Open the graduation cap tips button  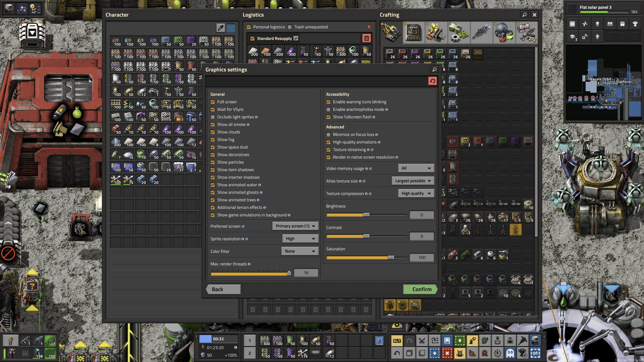coord(572,37)
